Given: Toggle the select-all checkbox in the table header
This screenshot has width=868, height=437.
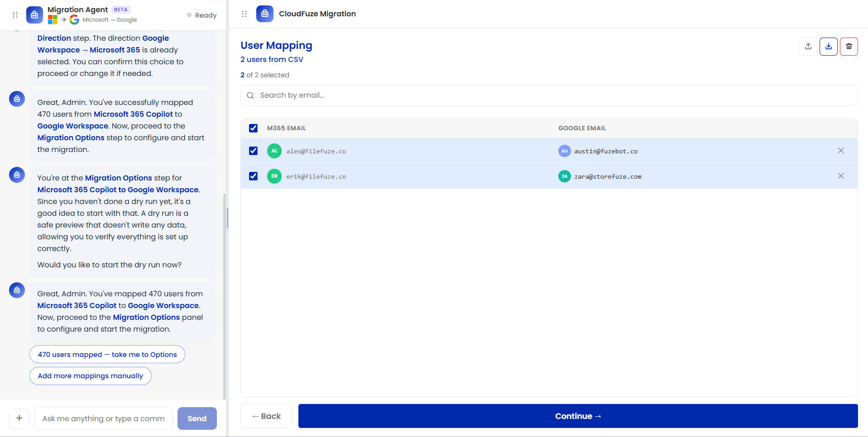Looking at the screenshot, I should [x=253, y=128].
